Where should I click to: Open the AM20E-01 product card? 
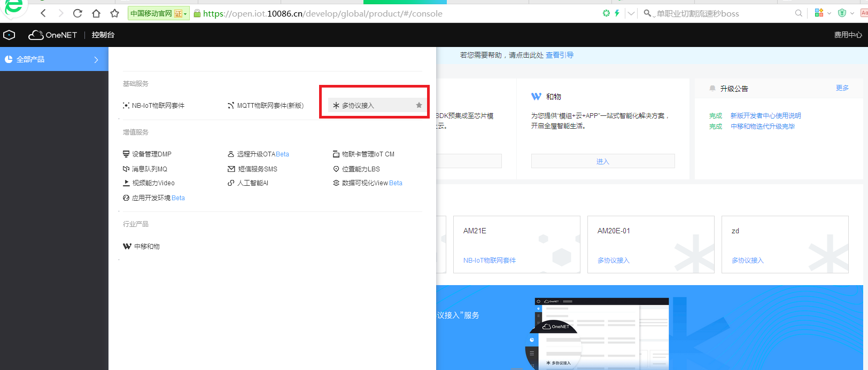(x=651, y=245)
